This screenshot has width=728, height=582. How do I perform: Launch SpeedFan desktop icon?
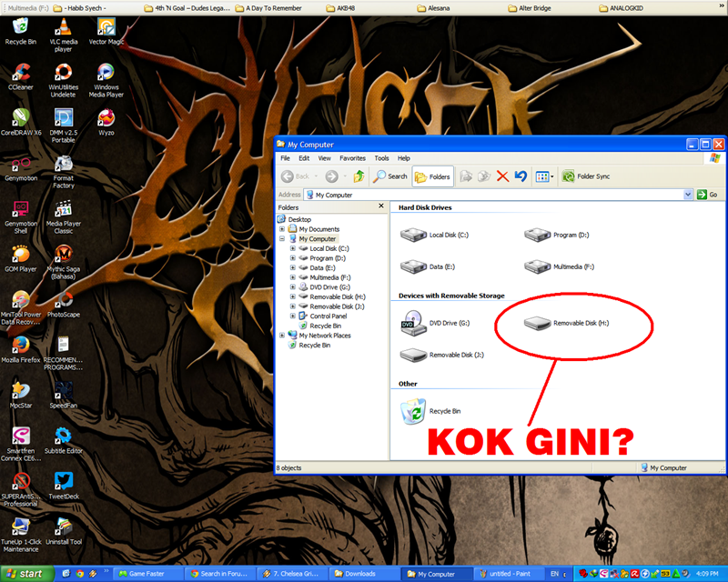(63, 395)
